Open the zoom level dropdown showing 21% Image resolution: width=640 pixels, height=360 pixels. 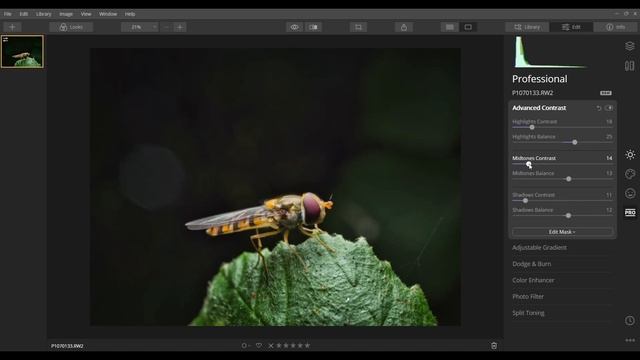point(140,27)
